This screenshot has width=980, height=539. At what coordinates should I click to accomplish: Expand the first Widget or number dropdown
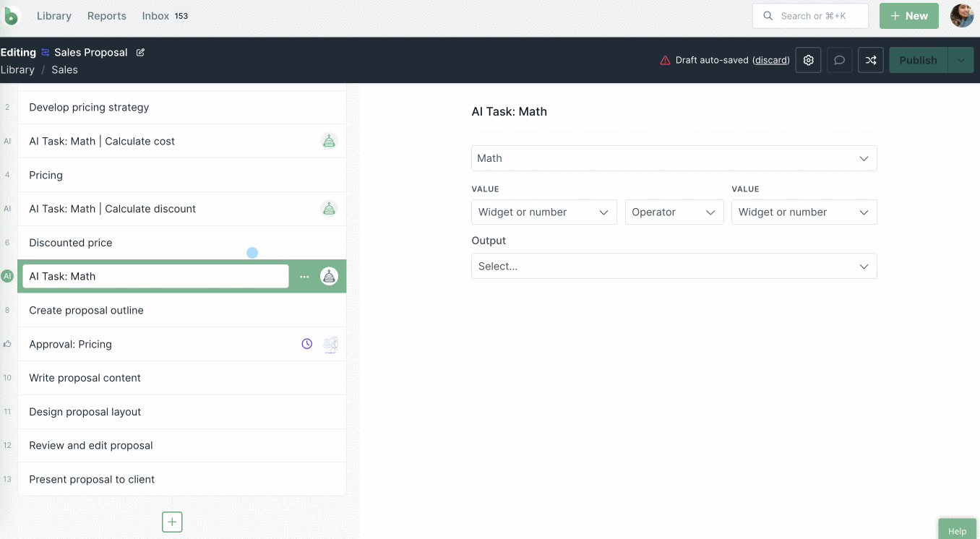(543, 212)
